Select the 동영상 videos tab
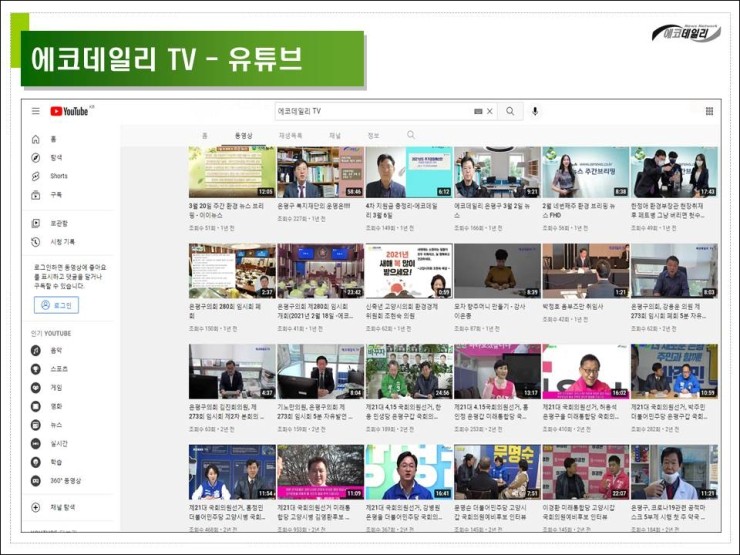The width and height of the screenshot is (740, 555). click(244, 135)
